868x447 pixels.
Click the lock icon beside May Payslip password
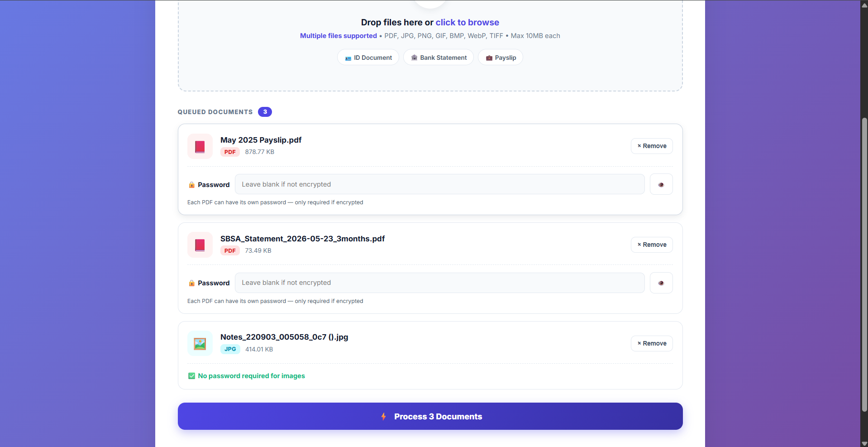tap(192, 185)
